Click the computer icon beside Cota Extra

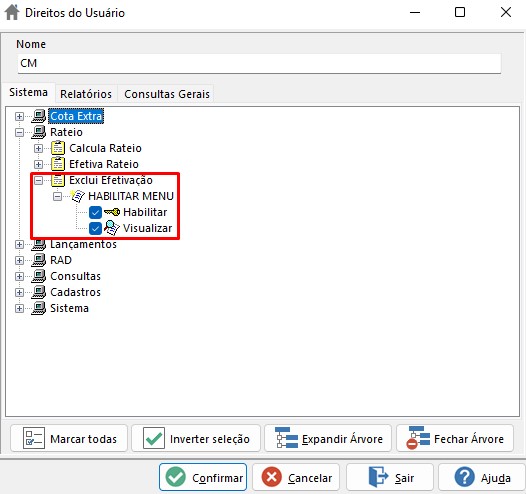39,116
